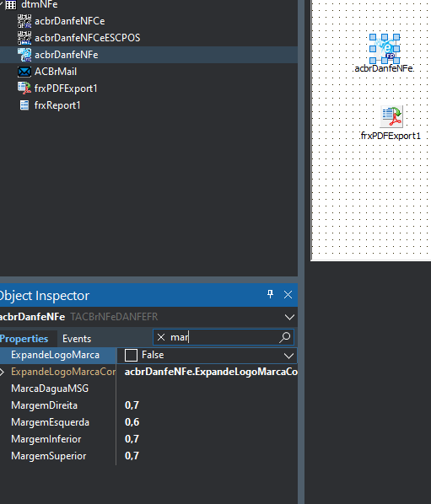431x504 pixels.
Task: Collapse the dtmNFe tree node
Action: pyautogui.click(x=2, y=4)
